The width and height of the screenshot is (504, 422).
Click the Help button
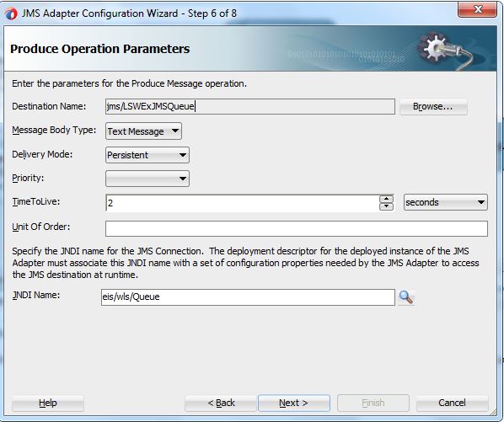47,403
